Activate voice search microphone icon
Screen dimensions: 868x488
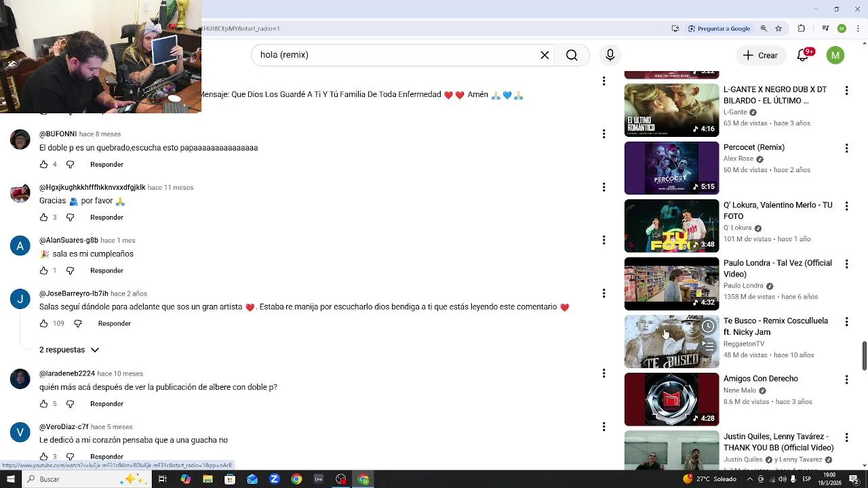point(610,55)
